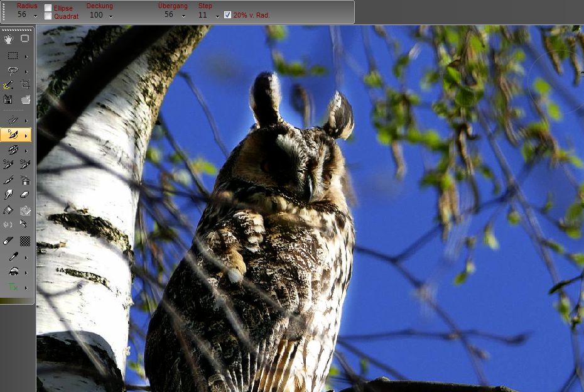Screen dimensions: 584x392
Task: Open the Step value dropdown
Action: point(217,15)
